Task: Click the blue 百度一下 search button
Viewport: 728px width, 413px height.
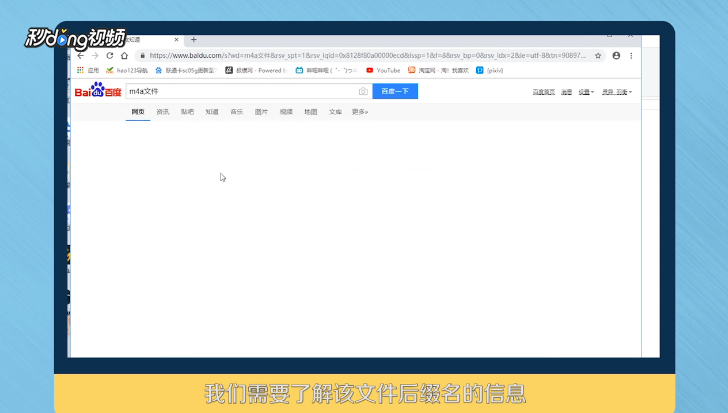Action: coord(395,91)
